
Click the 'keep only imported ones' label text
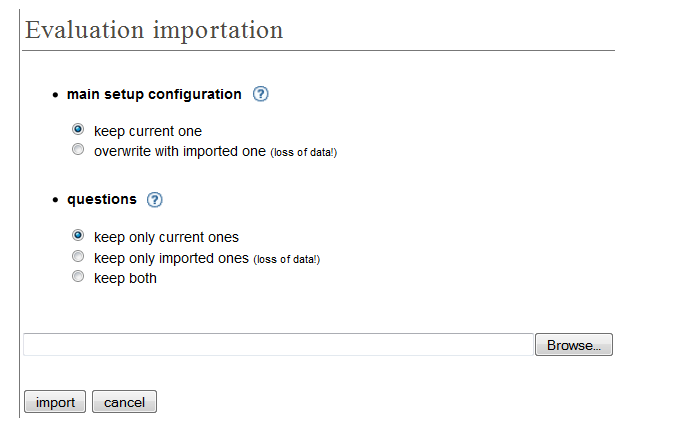(172, 258)
